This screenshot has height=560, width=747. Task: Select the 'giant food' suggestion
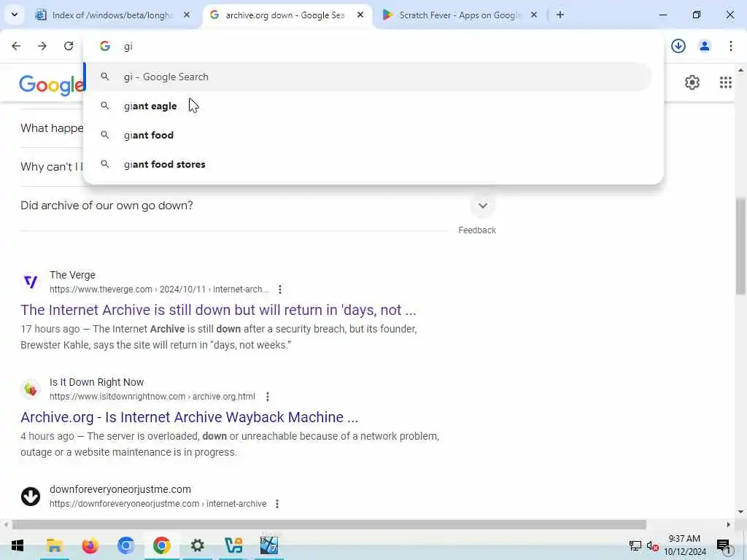click(x=368, y=135)
